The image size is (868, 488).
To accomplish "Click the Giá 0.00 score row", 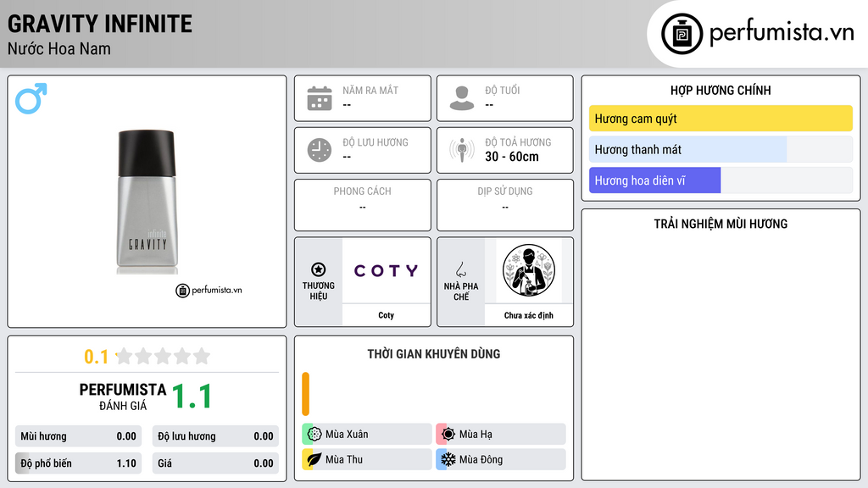I will pyautogui.click(x=215, y=463).
